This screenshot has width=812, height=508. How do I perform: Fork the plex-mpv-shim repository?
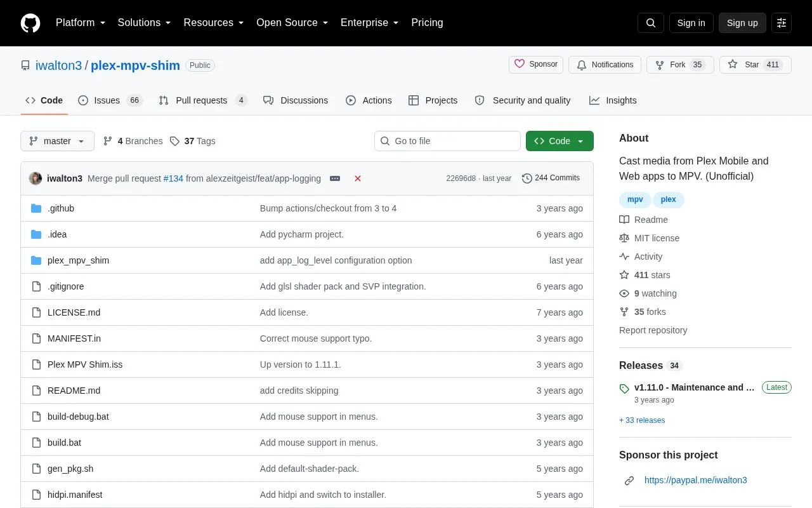[680, 65]
